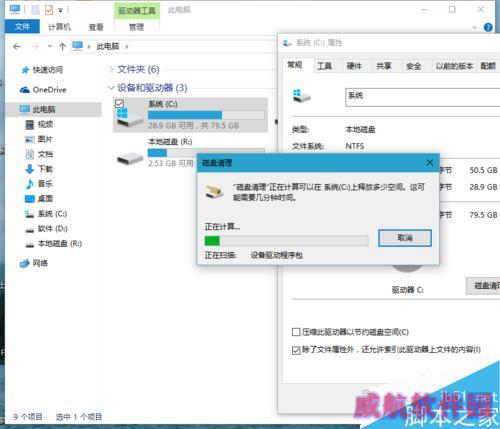The height and width of the screenshot is (429, 500).
Task: Open the Desktop (桌面) icon in sidebar
Action: [x=30, y=199]
